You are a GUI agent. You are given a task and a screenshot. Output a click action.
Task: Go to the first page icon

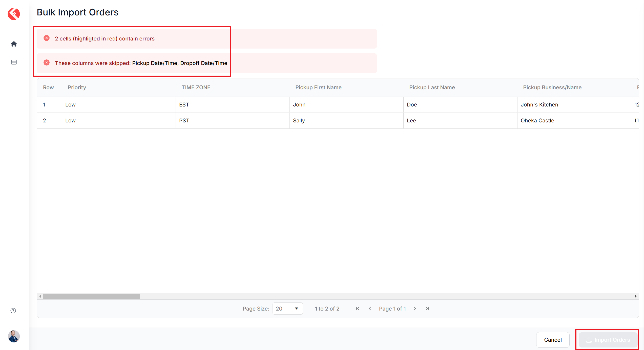pyautogui.click(x=358, y=309)
